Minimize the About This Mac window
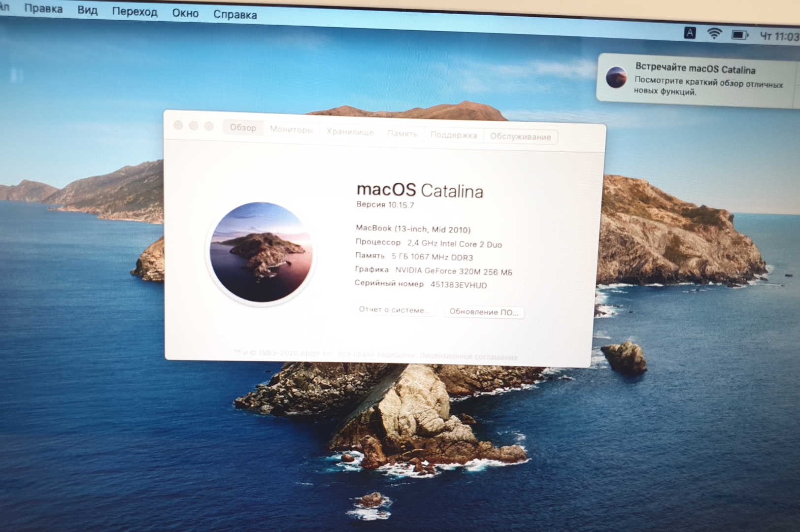 [194, 126]
